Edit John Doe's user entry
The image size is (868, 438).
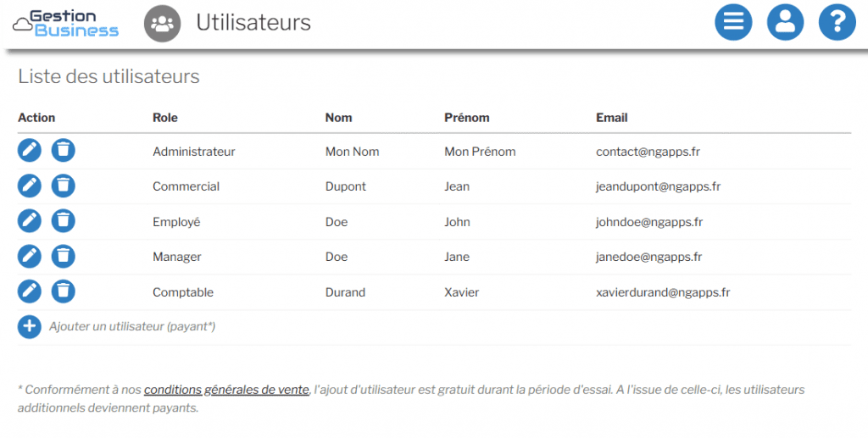click(x=30, y=221)
